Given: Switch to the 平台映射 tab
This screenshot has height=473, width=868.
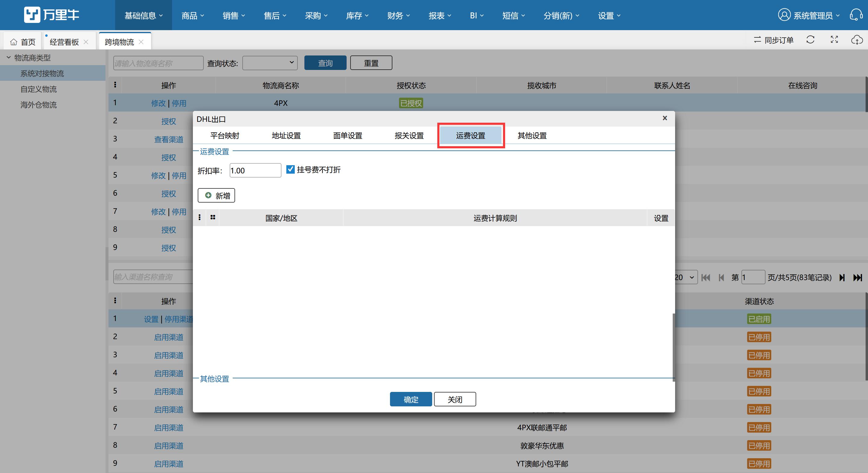Looking at the screenshot, I should click(x=225, y=136).
